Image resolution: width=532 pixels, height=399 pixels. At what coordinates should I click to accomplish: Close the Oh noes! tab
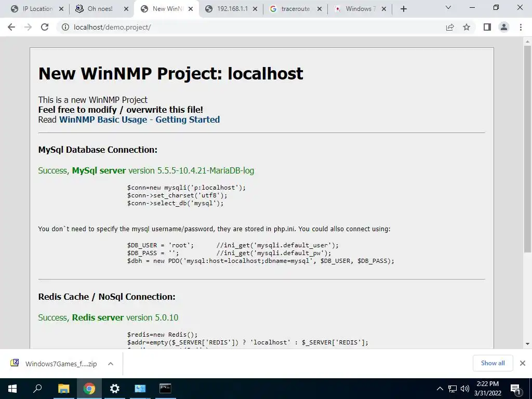(x=126, y=9)
